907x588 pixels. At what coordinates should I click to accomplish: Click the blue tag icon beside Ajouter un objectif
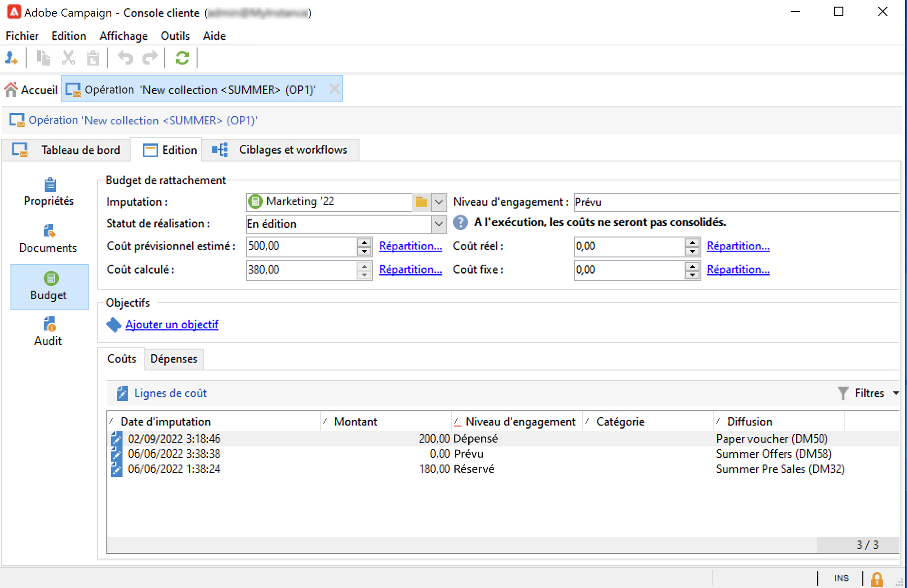[114, 325]
